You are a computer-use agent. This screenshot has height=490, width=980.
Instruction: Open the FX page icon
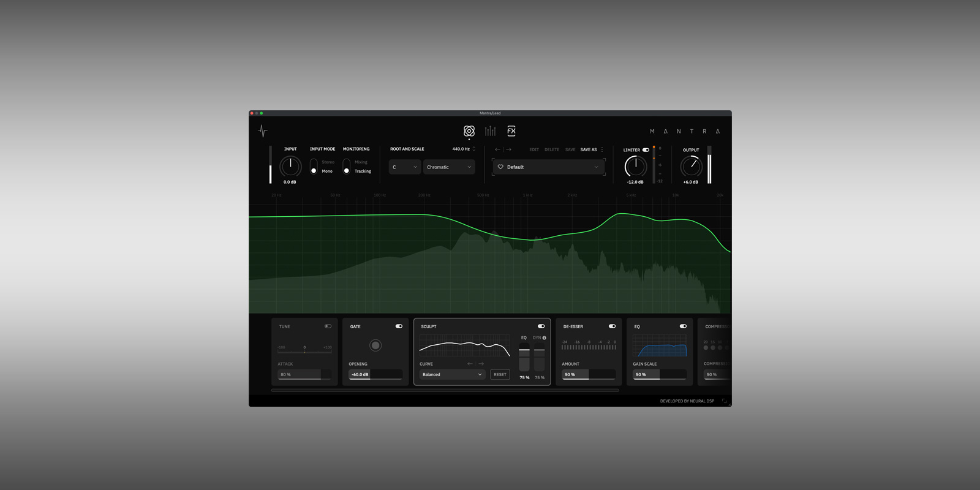pos(511,130)
